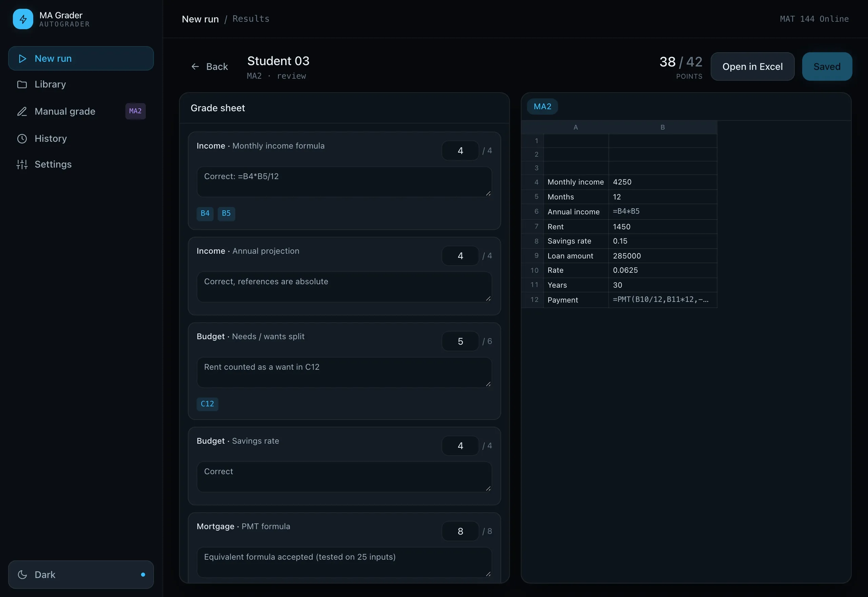Click the Results breadcrumb

(x=251, y=19)
